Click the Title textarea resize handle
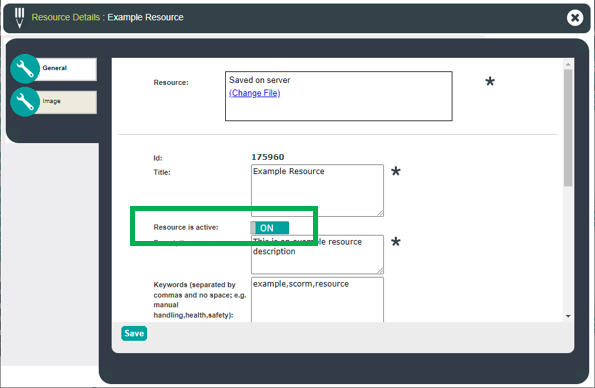The height and width of the screenshot is (388, 595). pyautogui.click(x=380, y=213)
